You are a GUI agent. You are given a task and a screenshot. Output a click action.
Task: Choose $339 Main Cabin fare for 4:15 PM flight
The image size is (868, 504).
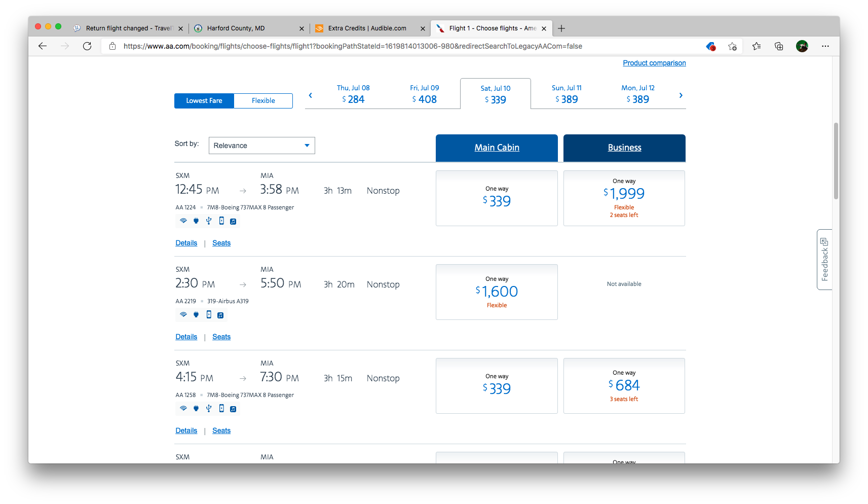(x=497, y=386)
